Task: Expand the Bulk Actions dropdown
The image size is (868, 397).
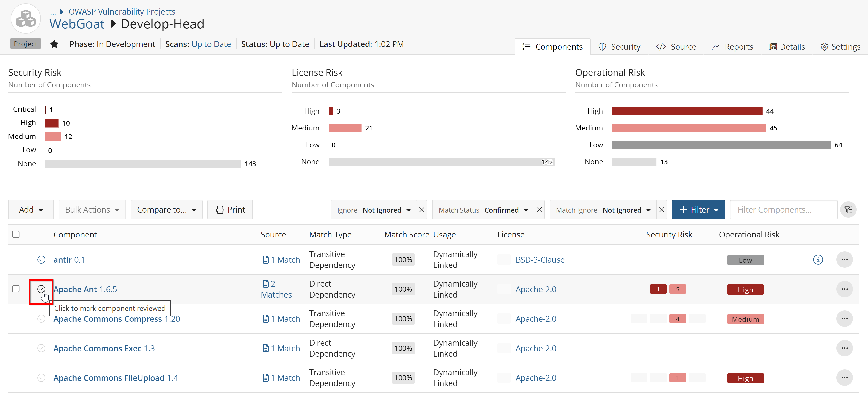Action: (92, 210)
